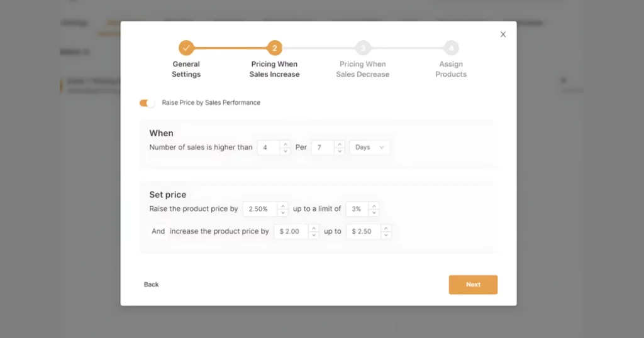
Task: Decrease the $ 2.00 amount
Action: (314, 235)
